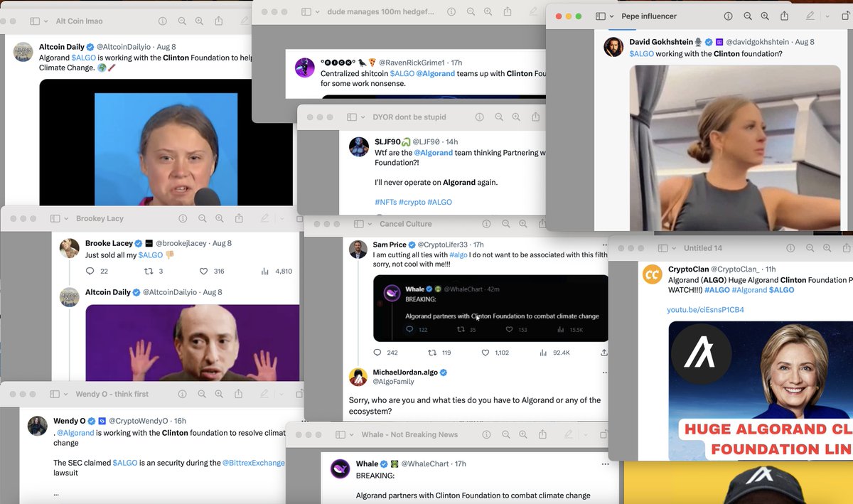
Task: Click the heart with 316 on Brooke Lacey tweet
Action: coord(203,271)
